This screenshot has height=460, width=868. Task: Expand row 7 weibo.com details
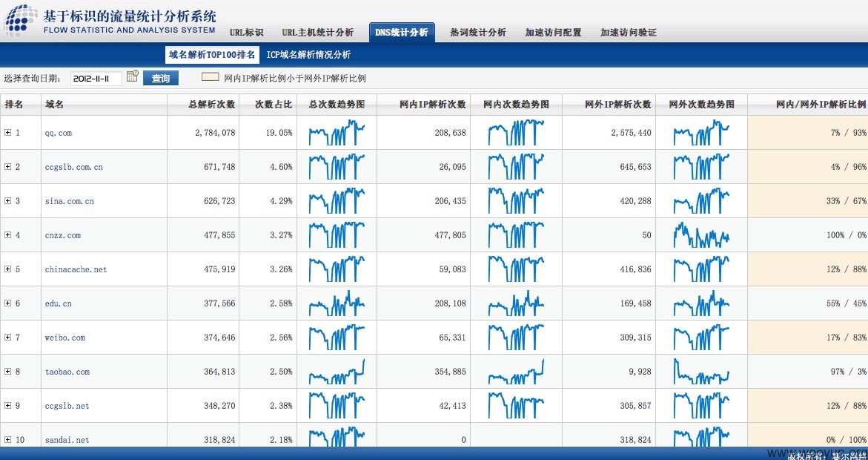point(7,338)
